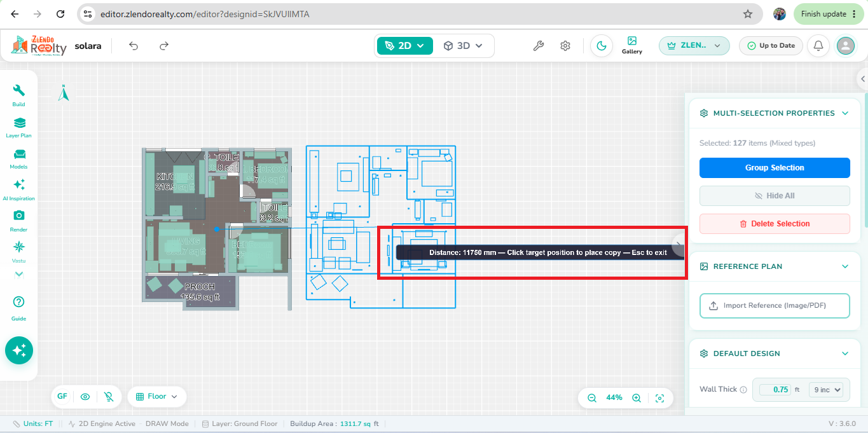This screenshot has width=868, height=433.
Task: Click the north compass arrow icon
Action: pos(63,93)
